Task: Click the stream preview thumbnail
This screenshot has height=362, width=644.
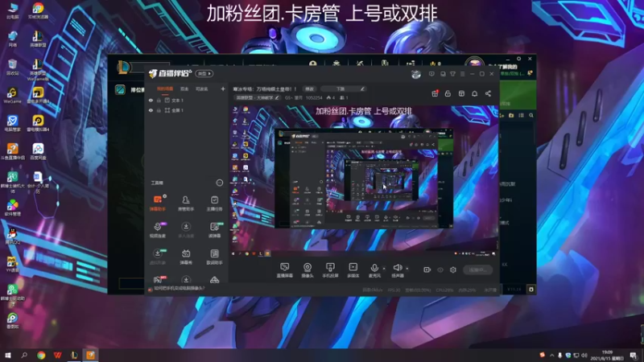Action: point(364,182)
